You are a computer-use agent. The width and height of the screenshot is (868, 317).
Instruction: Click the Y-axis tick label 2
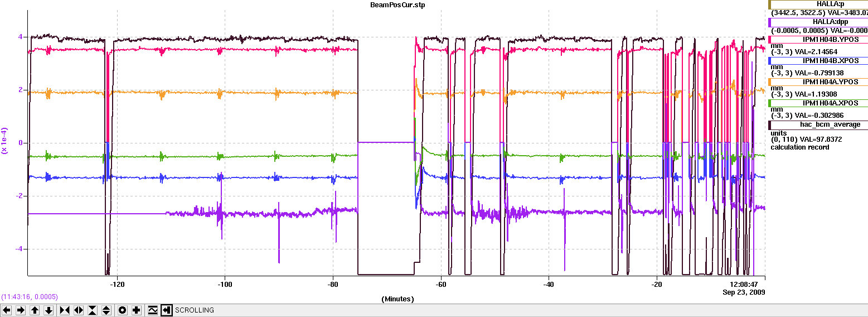[20, 90]
